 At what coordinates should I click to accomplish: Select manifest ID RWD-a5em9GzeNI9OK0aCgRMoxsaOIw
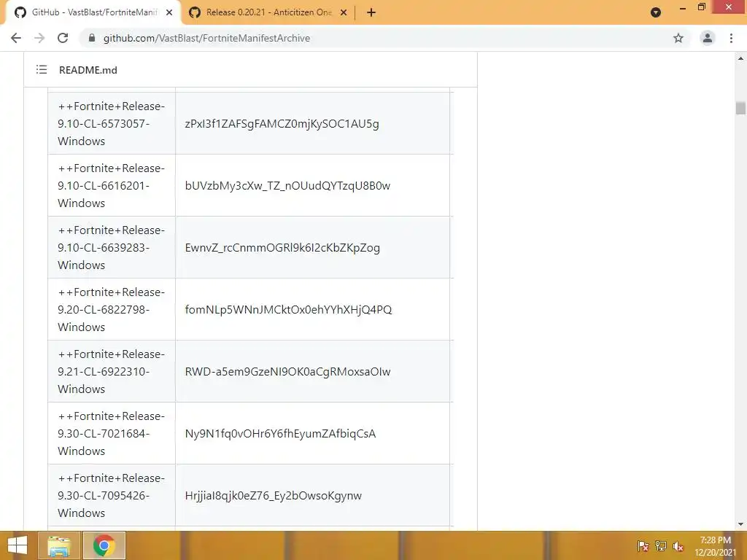click(x=287, y=371)
